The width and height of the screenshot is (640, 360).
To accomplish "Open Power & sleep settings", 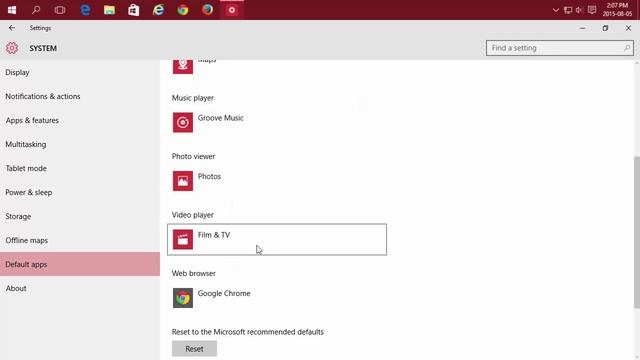I will [80, 192].
